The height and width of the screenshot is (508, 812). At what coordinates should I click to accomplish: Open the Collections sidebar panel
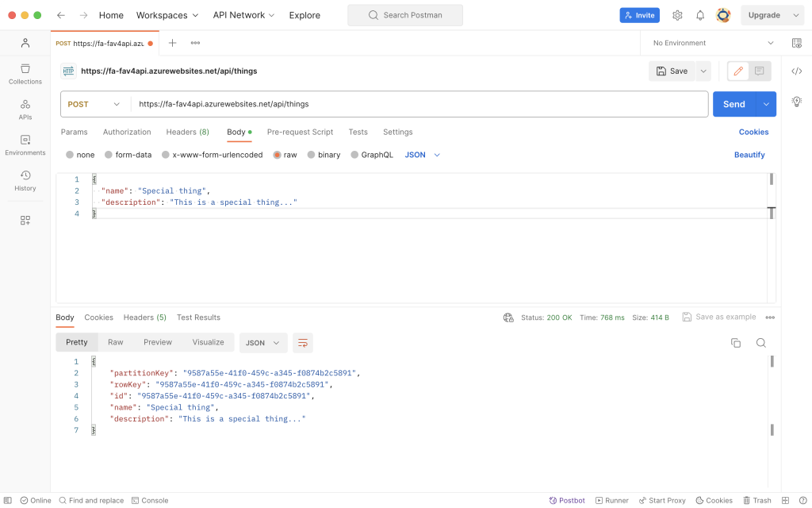click(x=25, y=74)
